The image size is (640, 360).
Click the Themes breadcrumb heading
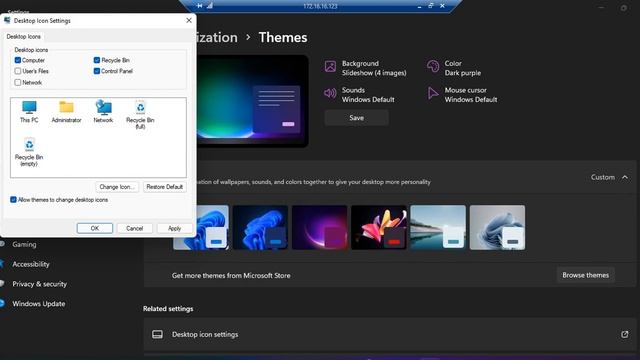click(x=283, y=38)
